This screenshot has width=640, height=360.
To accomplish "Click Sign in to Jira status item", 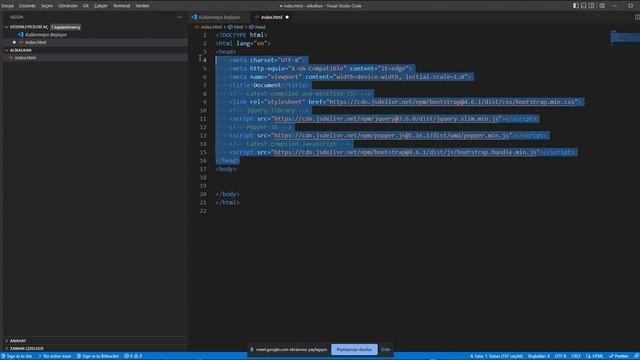I will pos(17,356).
